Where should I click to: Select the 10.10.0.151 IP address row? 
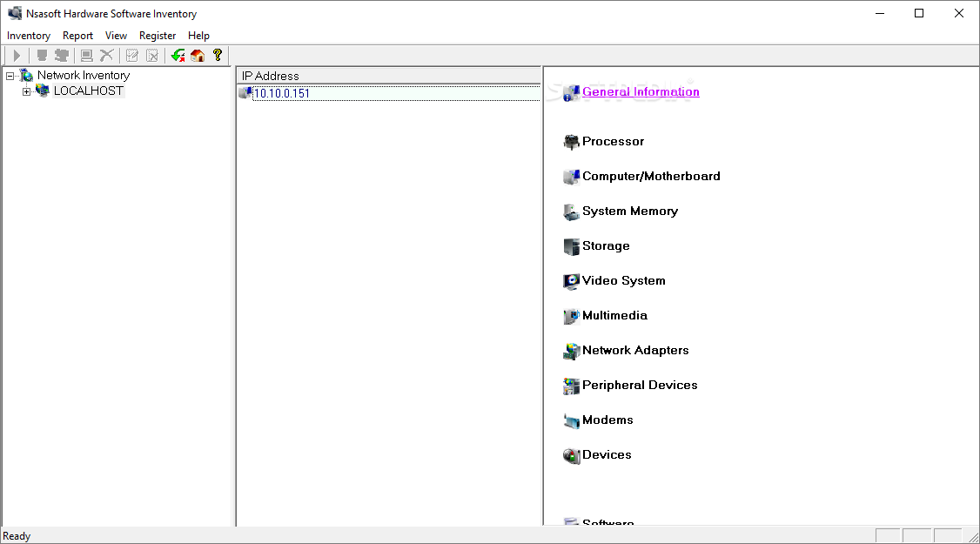(x=389, y=93)
